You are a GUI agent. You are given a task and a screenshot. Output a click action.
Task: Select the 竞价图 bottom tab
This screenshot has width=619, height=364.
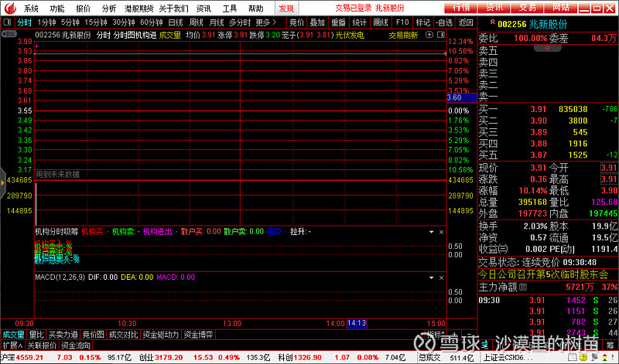point(93,335)
